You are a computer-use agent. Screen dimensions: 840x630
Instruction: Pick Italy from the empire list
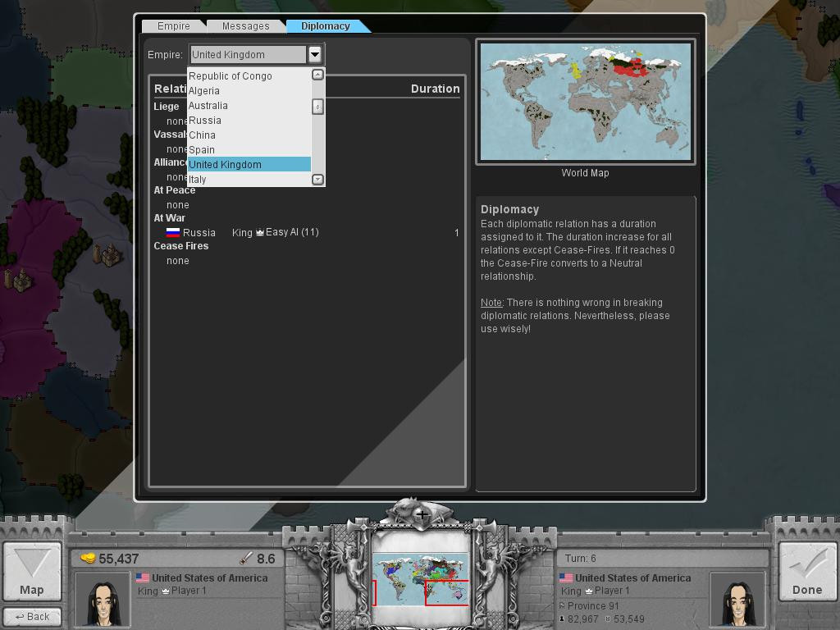point(249,179)
